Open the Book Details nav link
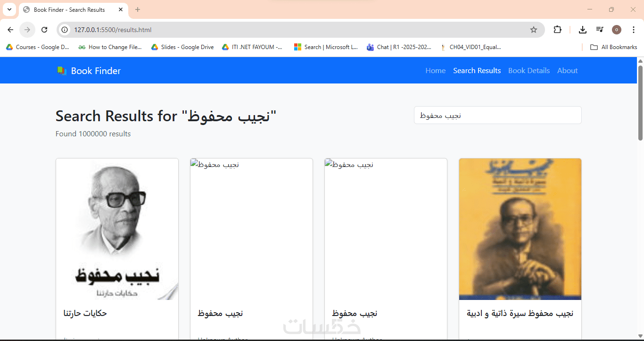Screen dimensions: 644x341 529,71
